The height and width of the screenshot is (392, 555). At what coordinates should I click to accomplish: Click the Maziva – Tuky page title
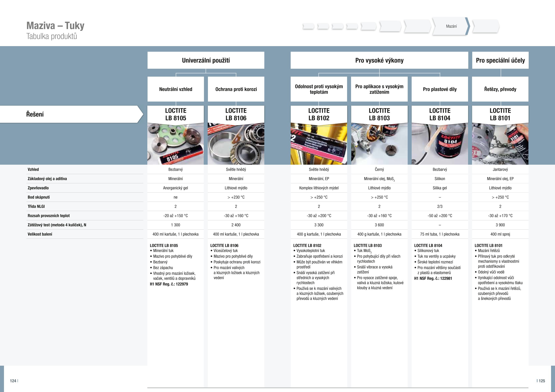coord(55,25)
